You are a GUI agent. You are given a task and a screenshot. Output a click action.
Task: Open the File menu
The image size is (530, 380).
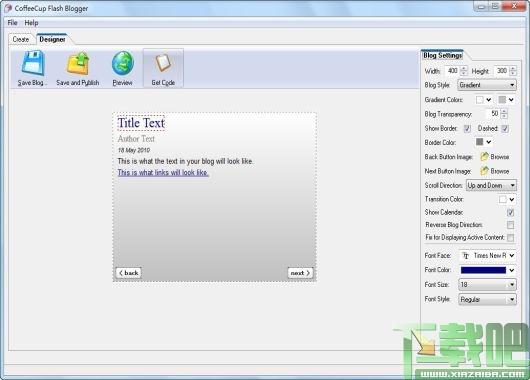tap(13, 23)
